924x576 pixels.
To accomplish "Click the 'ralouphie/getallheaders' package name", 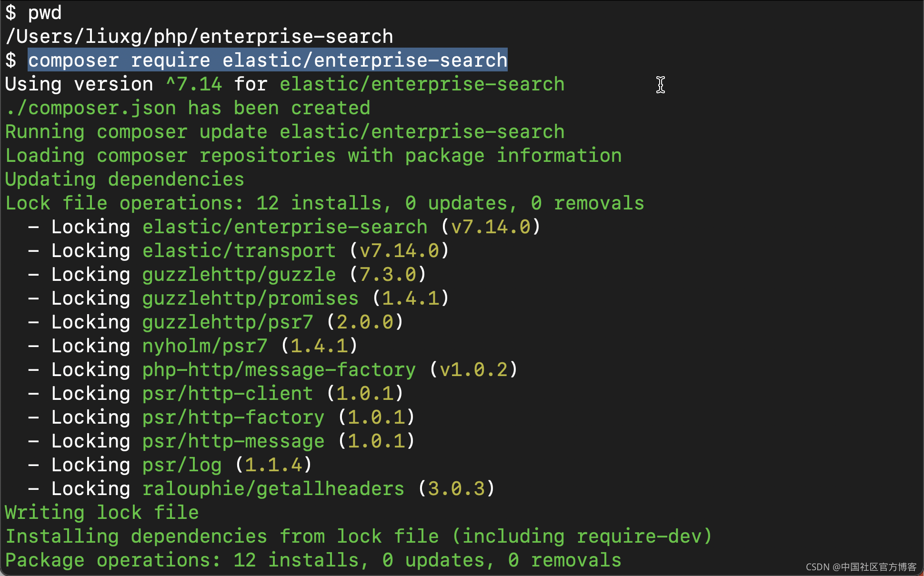I will coord(273,489).
